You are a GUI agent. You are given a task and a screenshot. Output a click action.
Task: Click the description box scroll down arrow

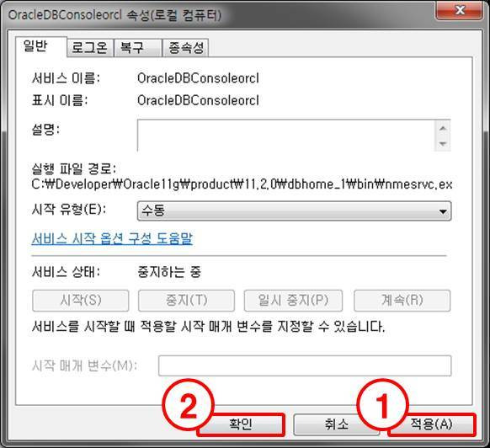(x=443, y=144)
